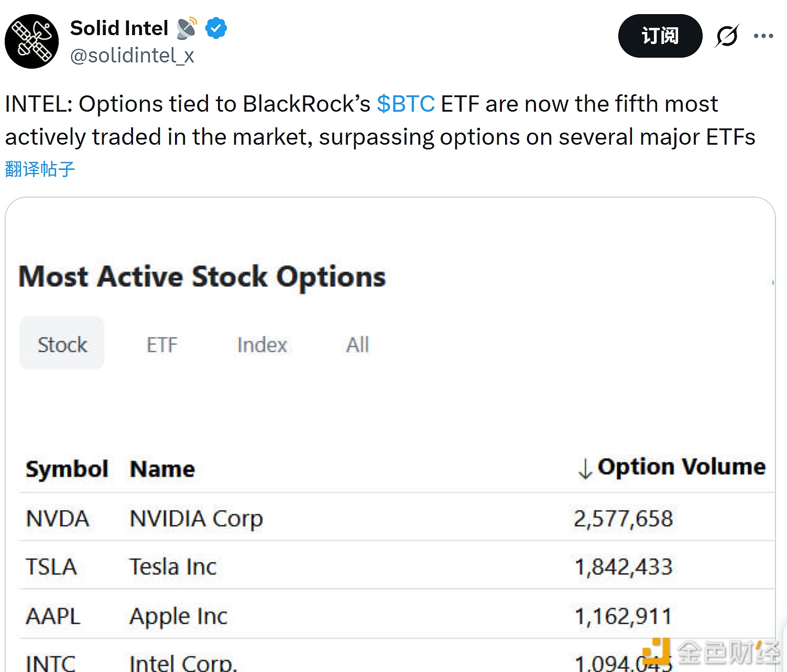Image resolution: width=787 pixels, height=672 pixels.
Task: Open the $BTC cashtag link
Action: [x=406, y=104]
